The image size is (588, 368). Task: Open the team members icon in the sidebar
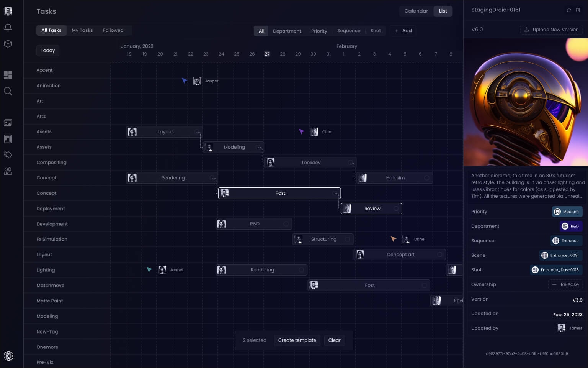(x=8, y=171)
